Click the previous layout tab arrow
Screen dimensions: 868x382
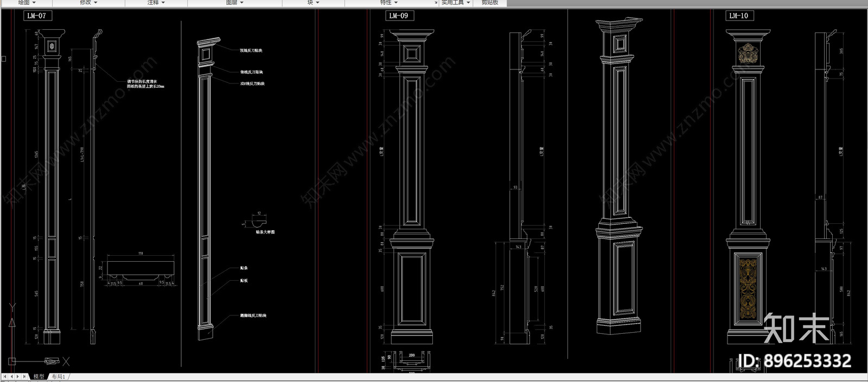pyautogui.click(x=12, y=376)
